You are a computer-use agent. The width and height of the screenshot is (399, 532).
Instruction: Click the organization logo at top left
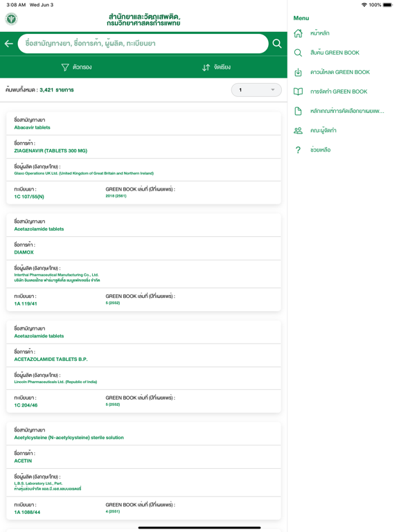[x=12, y=19]
